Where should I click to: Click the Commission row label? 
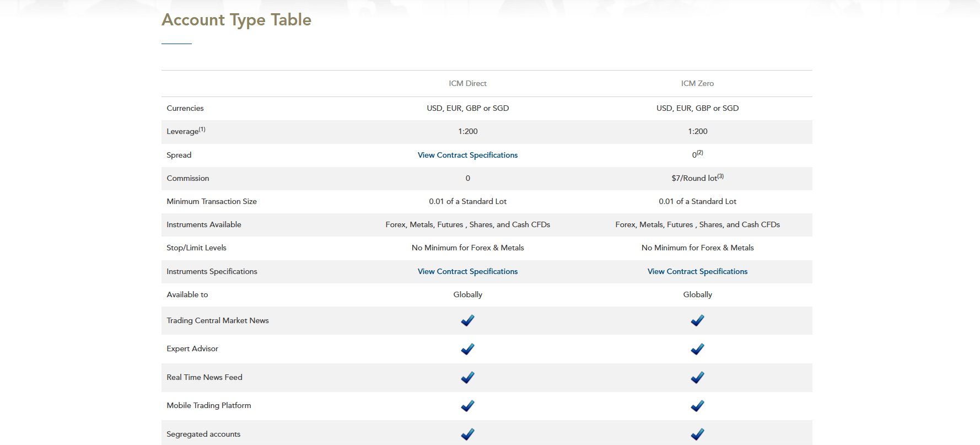tap(188, 178)
